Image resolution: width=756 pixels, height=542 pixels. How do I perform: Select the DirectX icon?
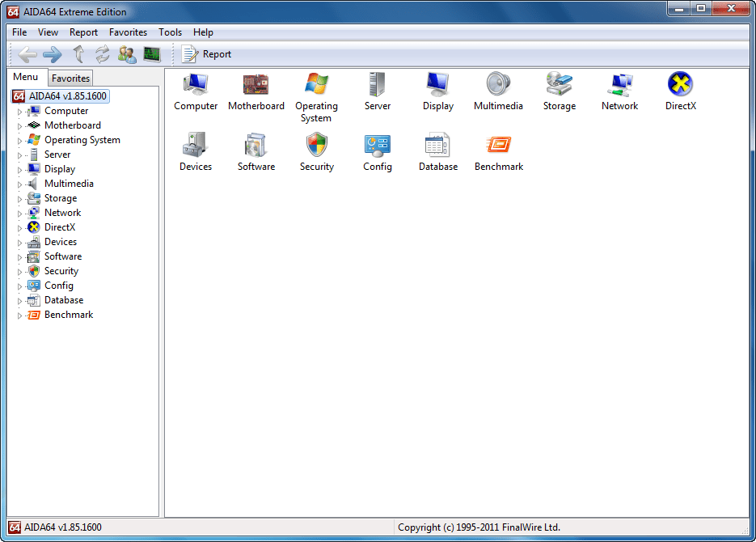click(680, 91)
